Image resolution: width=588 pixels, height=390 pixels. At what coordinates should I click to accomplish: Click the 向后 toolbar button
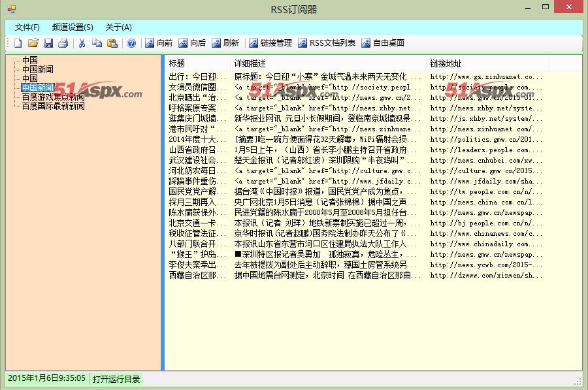tap(192, 43)
